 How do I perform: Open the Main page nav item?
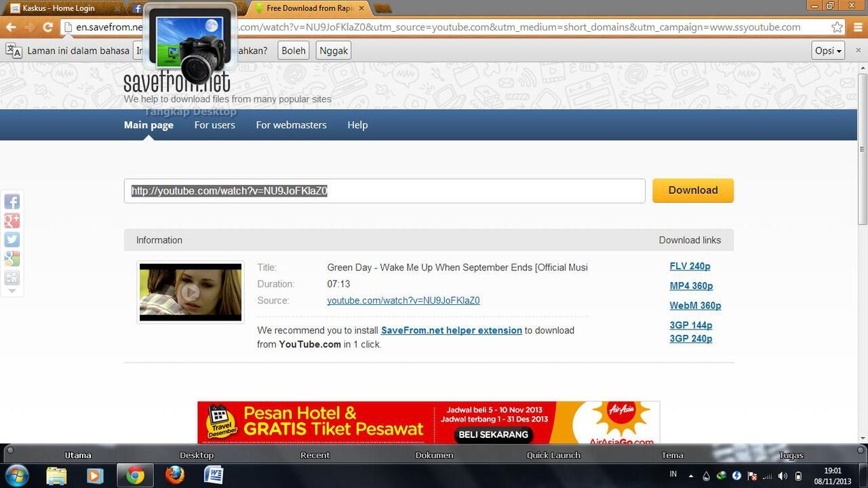[x=149, y=125]
